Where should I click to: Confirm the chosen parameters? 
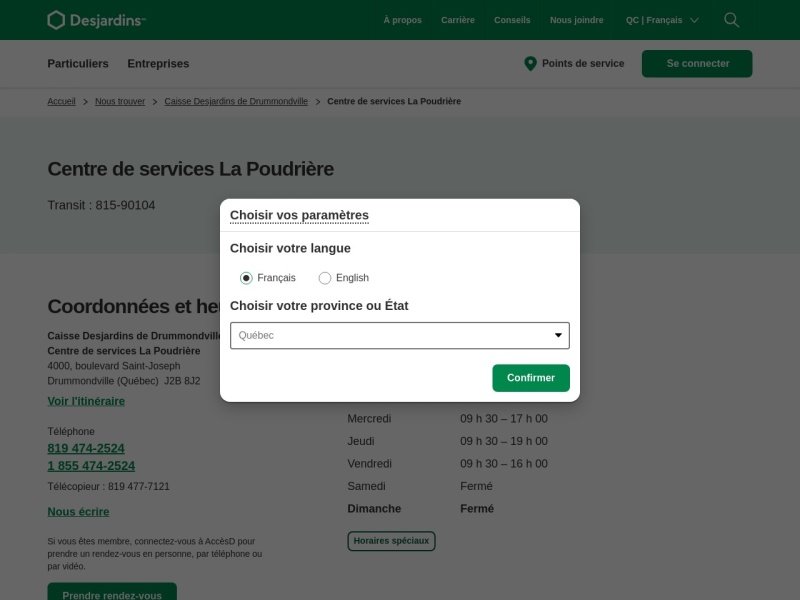(531, 378)
